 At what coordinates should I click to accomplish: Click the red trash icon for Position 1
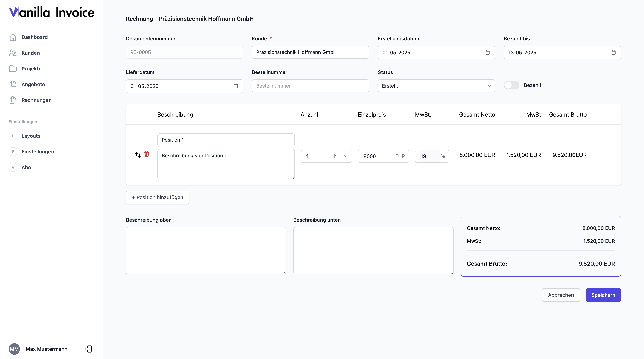pyautogui.click(x=147, y=154)
